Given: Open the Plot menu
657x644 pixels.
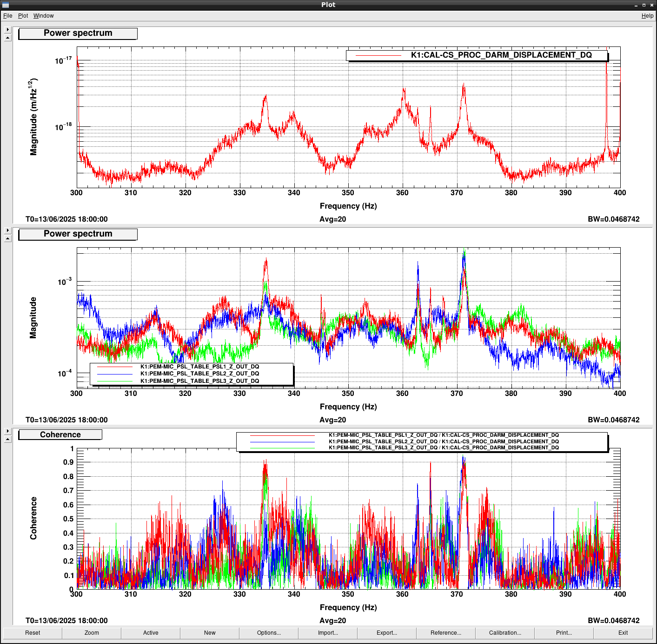Looking at the screenshot, I should click(x=23, y=16).
